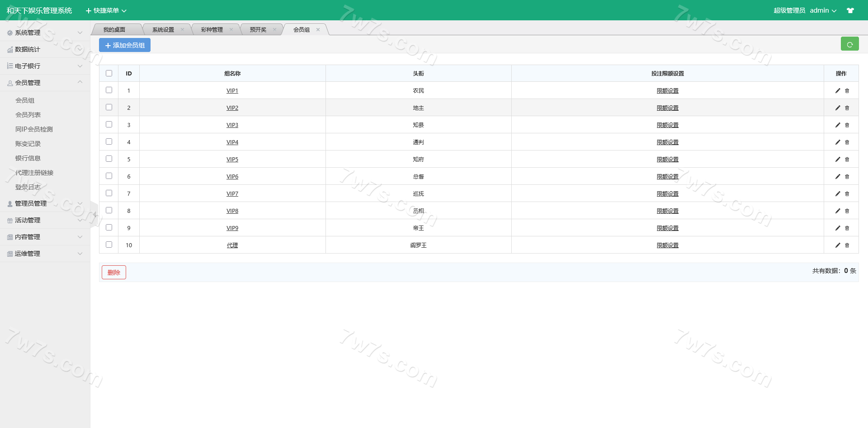Open the 快捷菜单 dropdown

point(106,10)
